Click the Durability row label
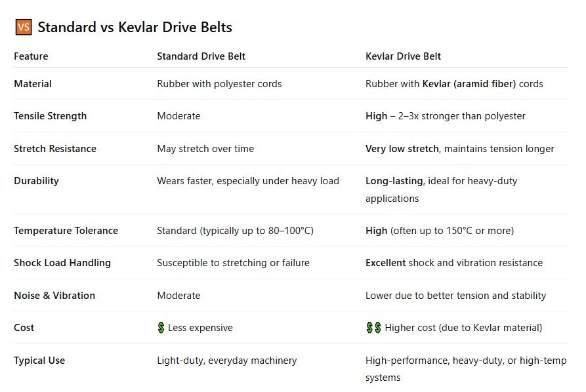Viewport: 586px width, 392px height. (x=36, y=181)
